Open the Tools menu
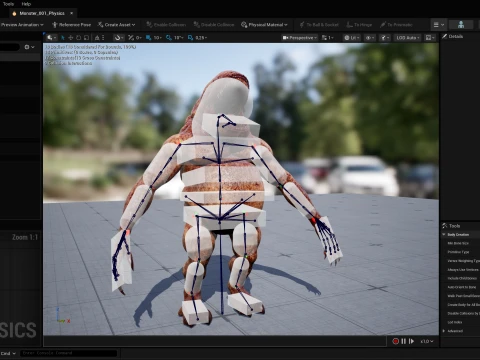 click(x=8, y=4)
